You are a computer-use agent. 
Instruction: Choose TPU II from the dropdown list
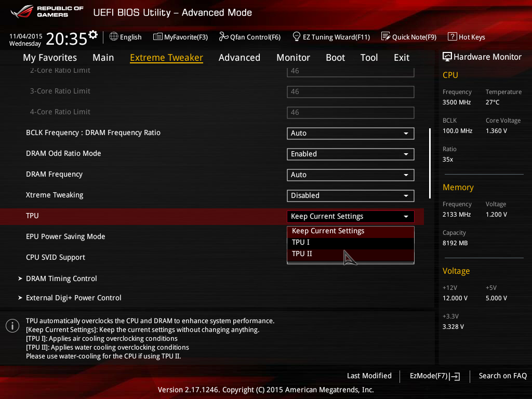351,254
